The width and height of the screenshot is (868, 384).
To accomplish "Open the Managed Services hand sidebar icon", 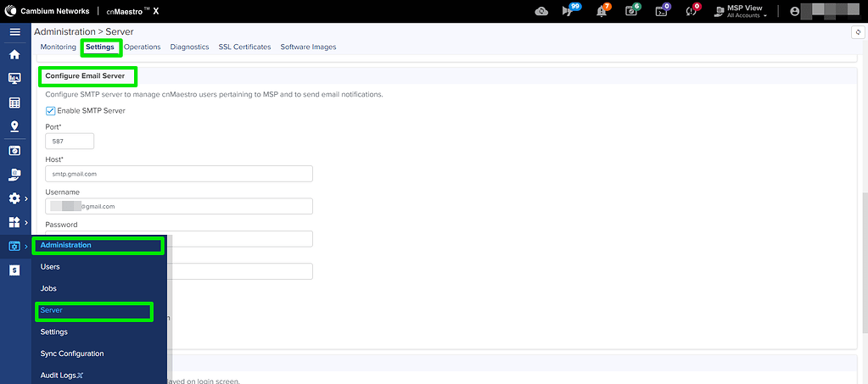I will (15, 175).
